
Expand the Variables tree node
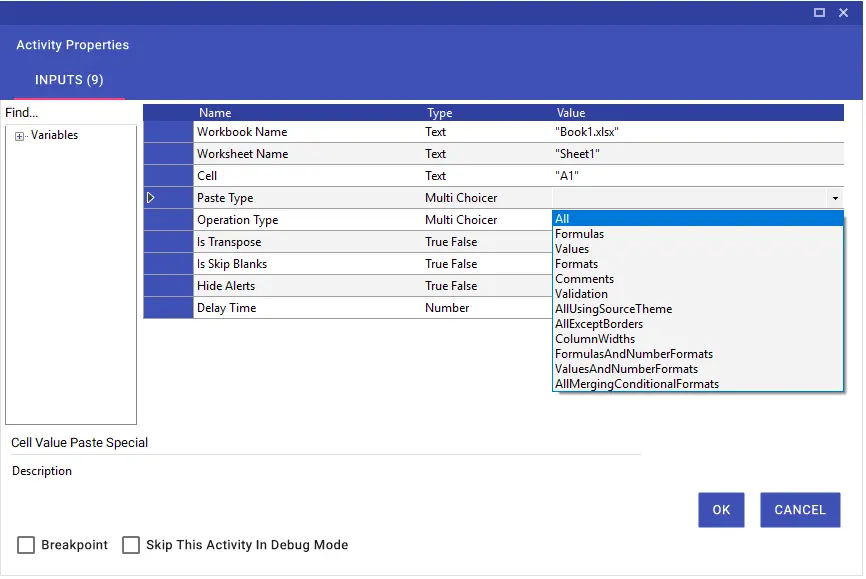tap(19, 136)
